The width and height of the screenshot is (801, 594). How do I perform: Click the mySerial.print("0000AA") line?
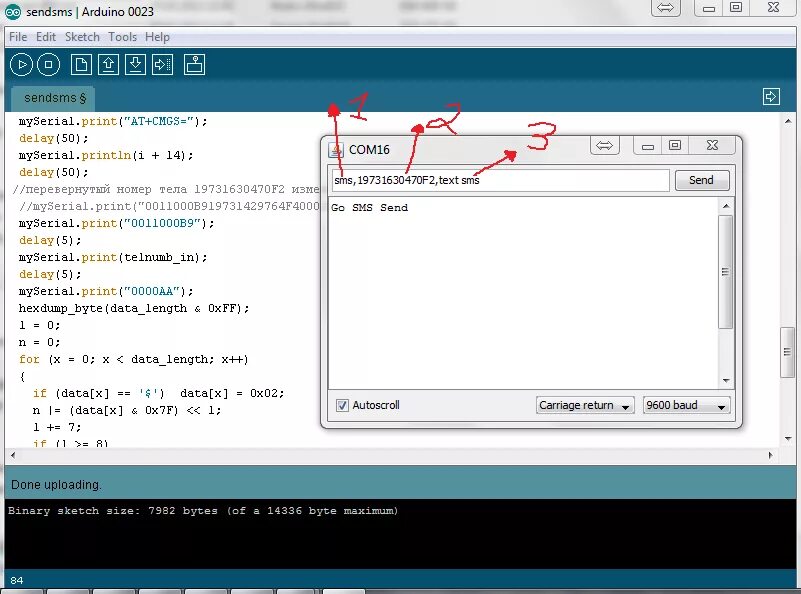(x=106, y=292)
